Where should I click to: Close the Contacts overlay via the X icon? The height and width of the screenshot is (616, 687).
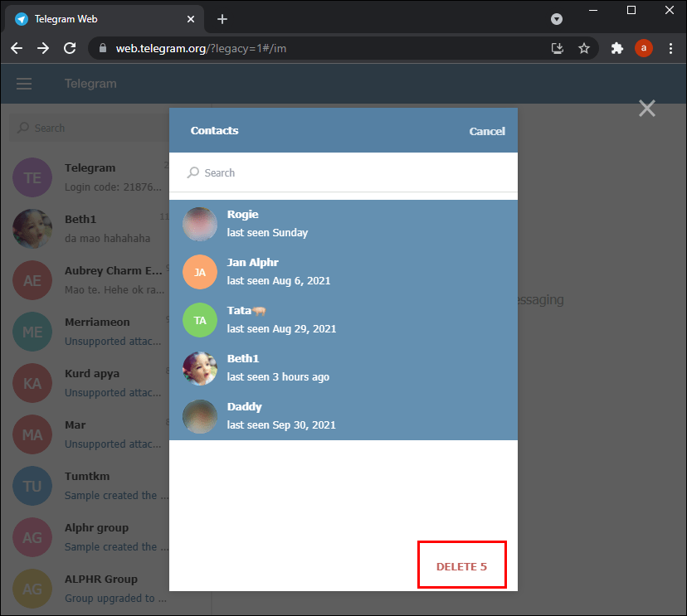[x=646, y=108]
